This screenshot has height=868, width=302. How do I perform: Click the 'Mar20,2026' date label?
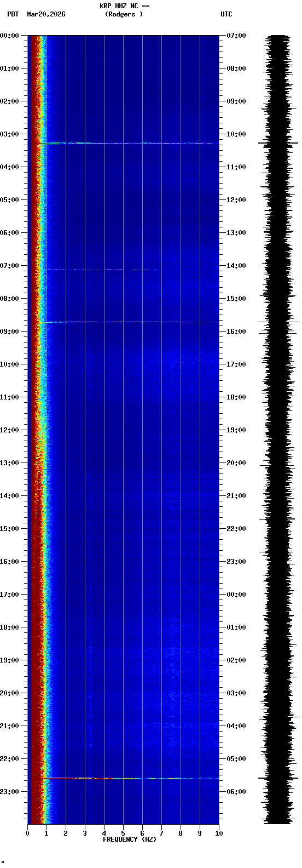click(46, 14)
